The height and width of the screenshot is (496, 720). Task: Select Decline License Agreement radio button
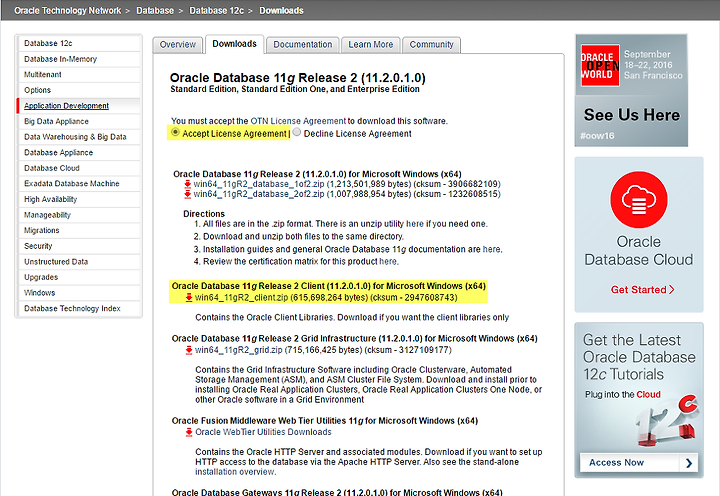297,132
